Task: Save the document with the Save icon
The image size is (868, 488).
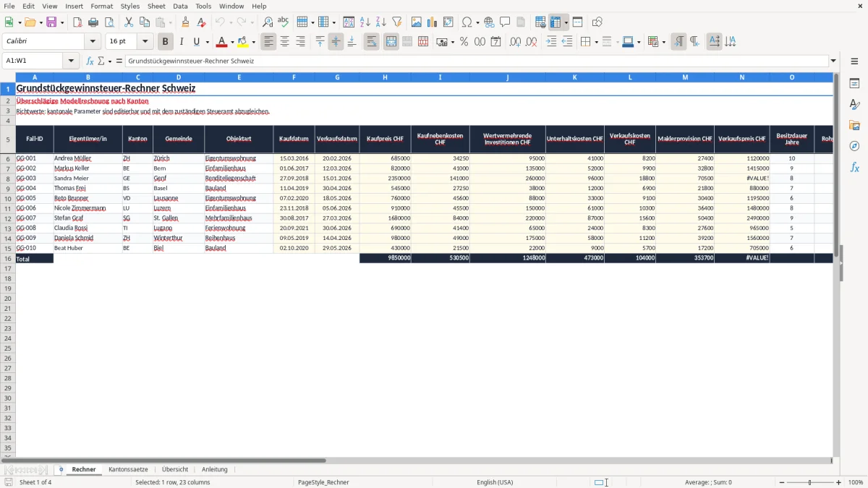Action: (51, 22)
